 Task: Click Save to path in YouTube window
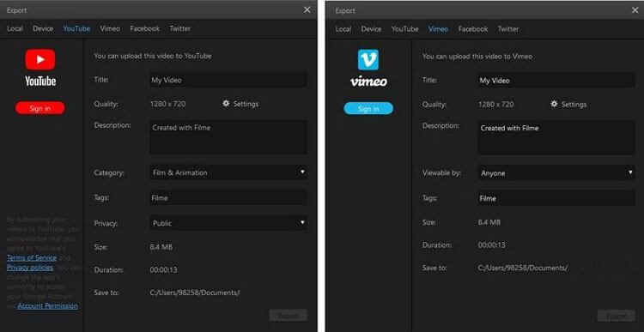(195, 293)
